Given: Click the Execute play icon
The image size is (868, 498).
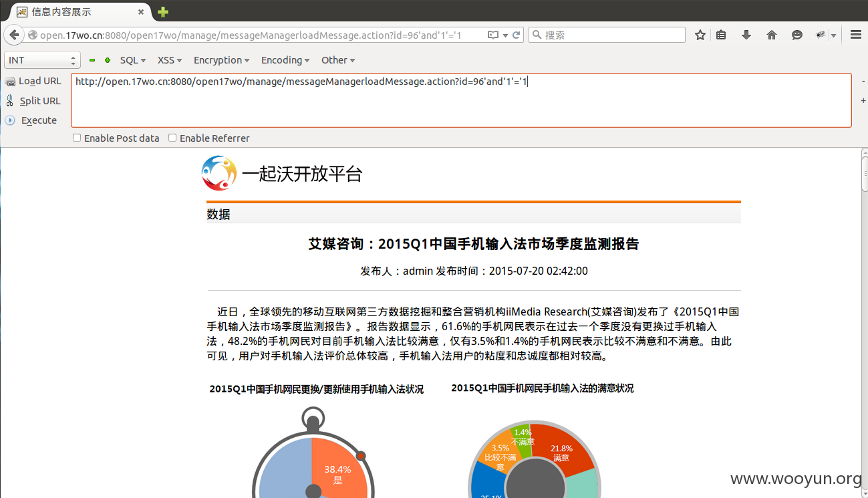Looking at the screenshot, I should [x=9, y=120].
